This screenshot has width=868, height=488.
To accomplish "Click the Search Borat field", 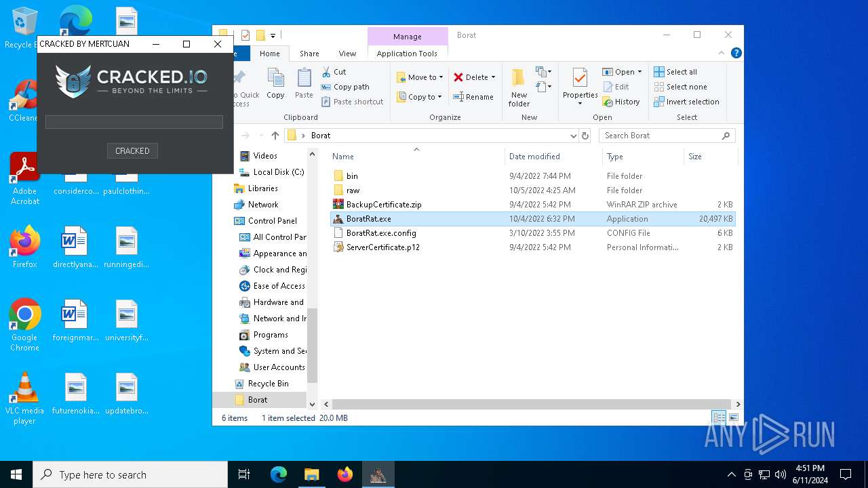I will [667, 136].
